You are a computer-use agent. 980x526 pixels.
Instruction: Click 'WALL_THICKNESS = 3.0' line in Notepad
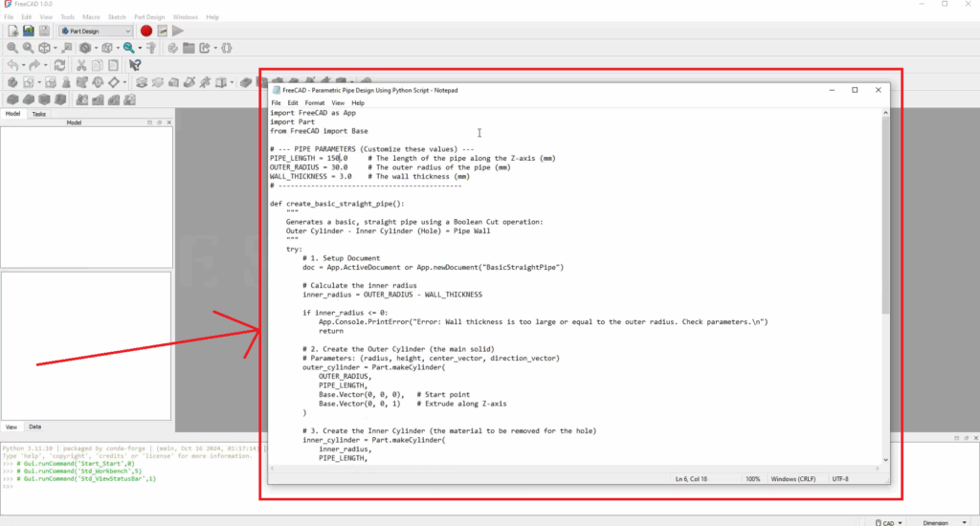[311, 176]
